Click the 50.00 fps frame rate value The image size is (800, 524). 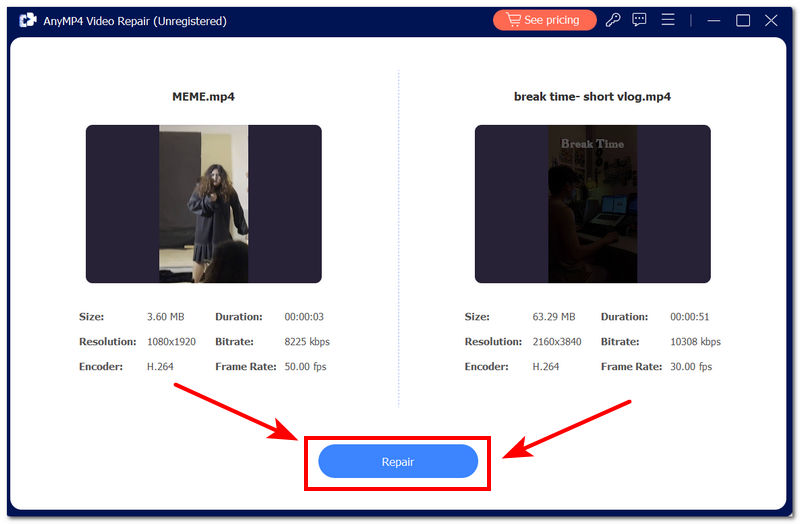point(305,367)
